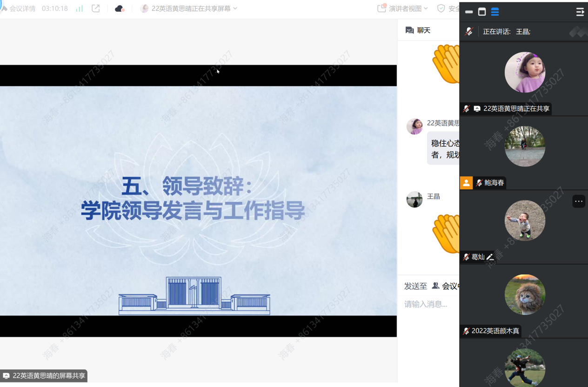
Task: Click the cloud recording icon
Action: point(120,8)
